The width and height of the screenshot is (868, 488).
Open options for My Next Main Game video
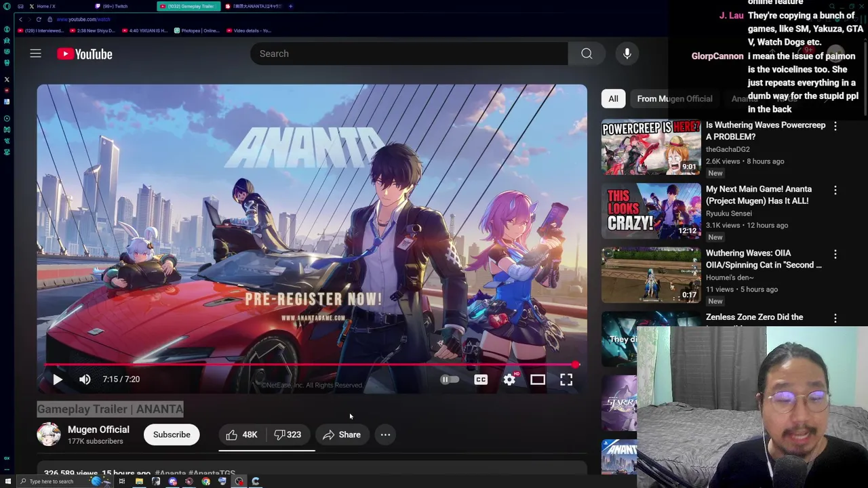point(835,190)
